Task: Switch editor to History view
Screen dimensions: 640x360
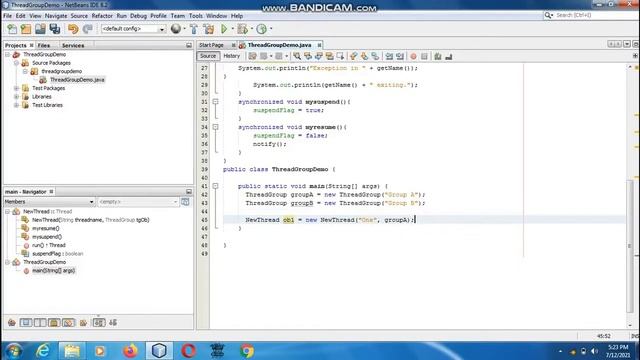Action: point(231,56)
